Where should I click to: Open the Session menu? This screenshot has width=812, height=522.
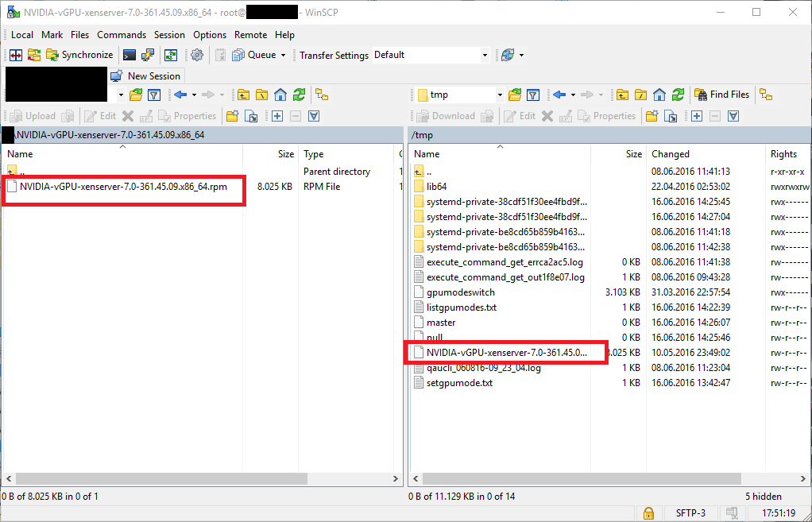(169, 35)
